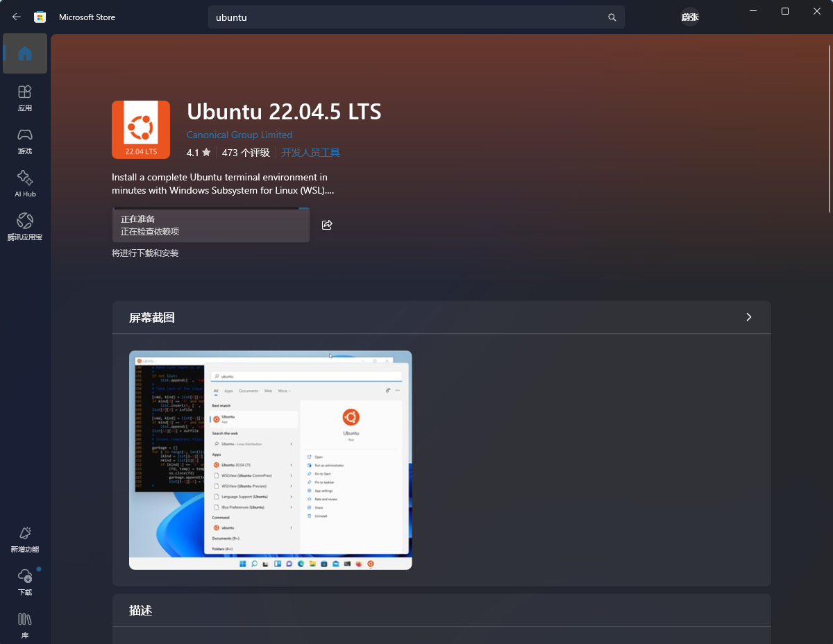Viewport: 833px width, 644px height.
Task: Maximize the Microsoft Store window
Action: tap(785, 11)
